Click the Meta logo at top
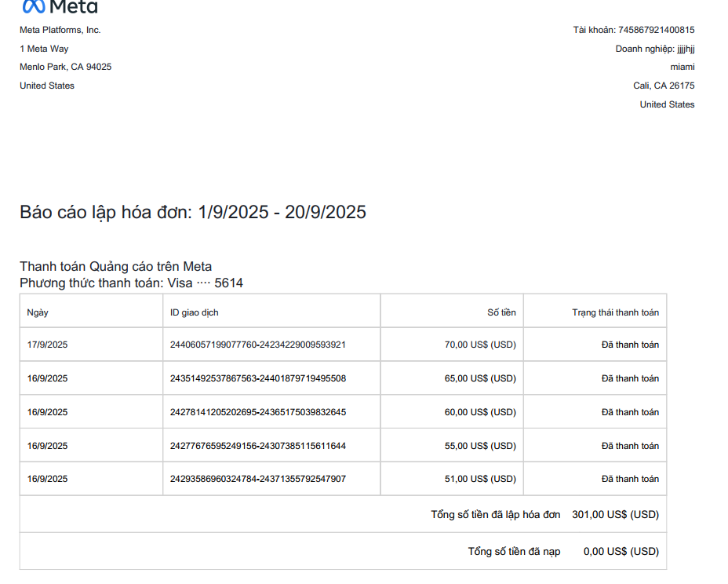 60,6
